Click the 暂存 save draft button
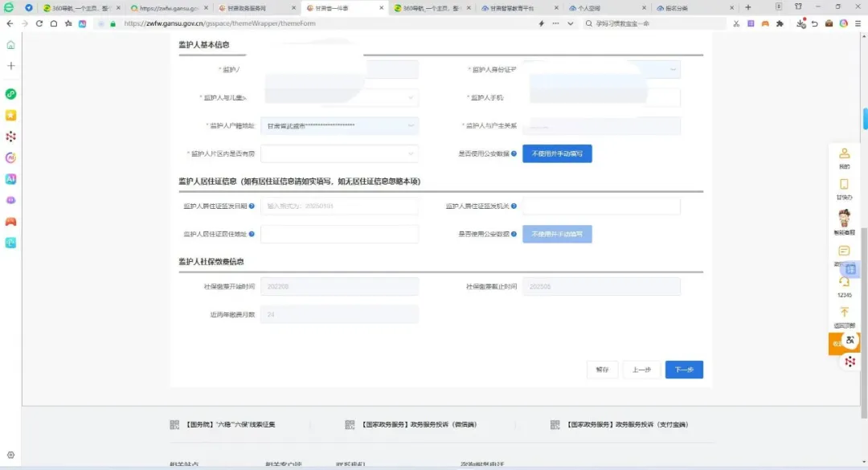The width and height of the screenshot is (868, 470). (602, 370)
